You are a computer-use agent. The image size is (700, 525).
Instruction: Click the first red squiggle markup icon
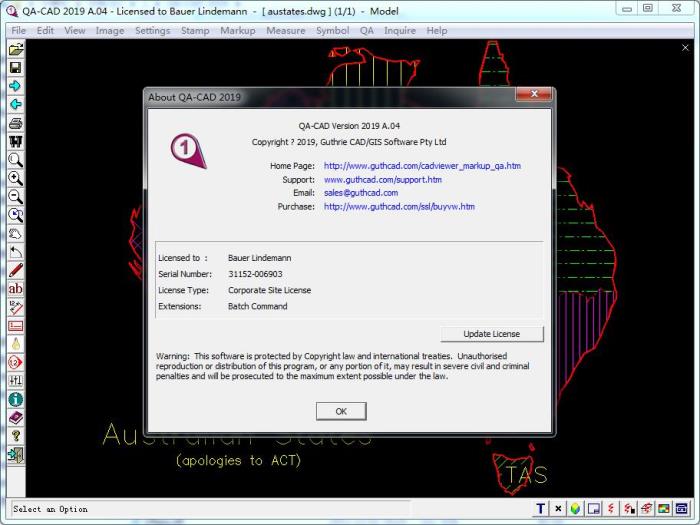coord(611,508)
